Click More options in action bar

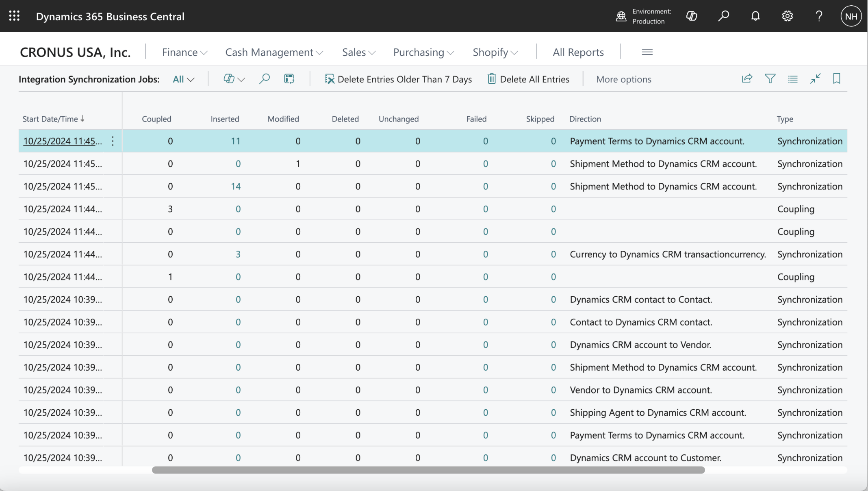623,79
